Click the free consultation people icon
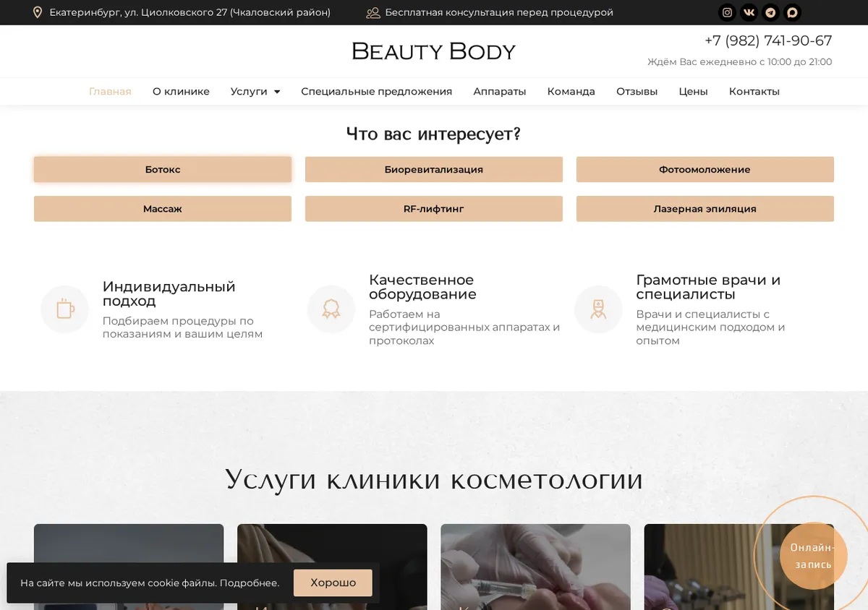 point(373,12)
